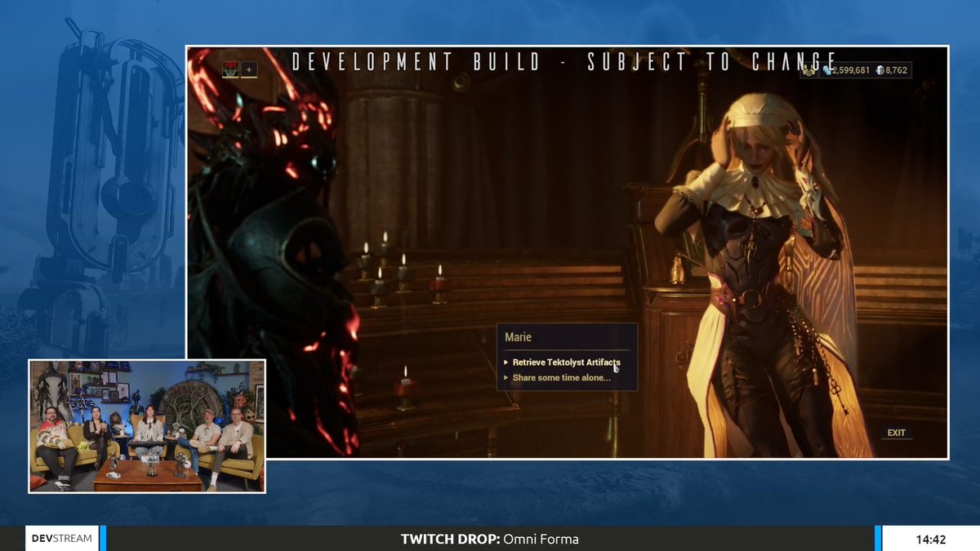Click the Development Build notice text

[564, 61]
